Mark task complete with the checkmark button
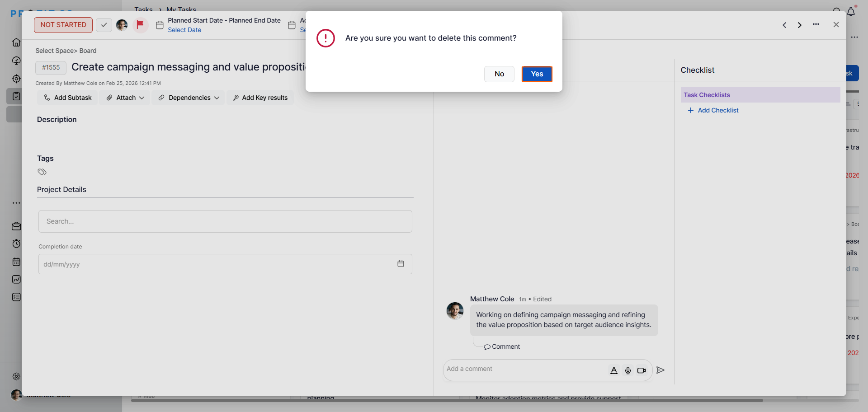This screenshot has width=868, height=412. tap(104, 25)
